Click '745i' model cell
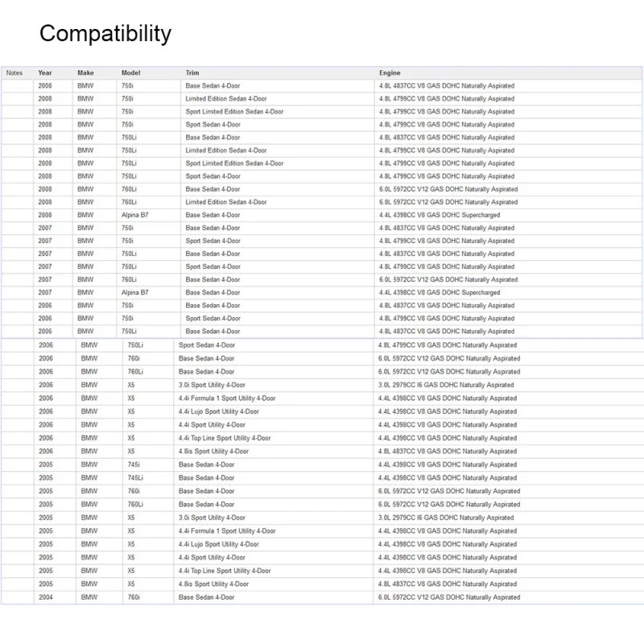The width and height of the screenshot is (644, 644). click(x=134, y=464)
